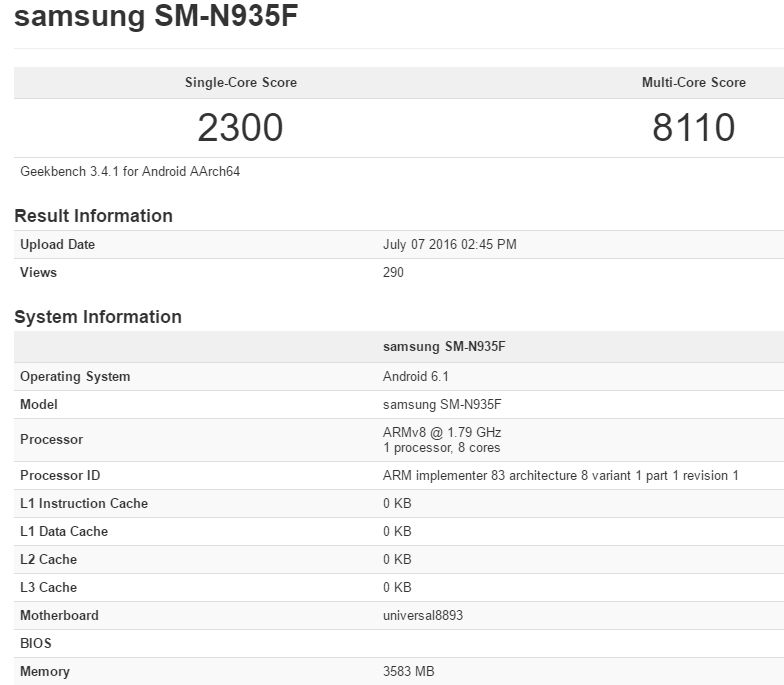Select the L2 Cache label

48,560
